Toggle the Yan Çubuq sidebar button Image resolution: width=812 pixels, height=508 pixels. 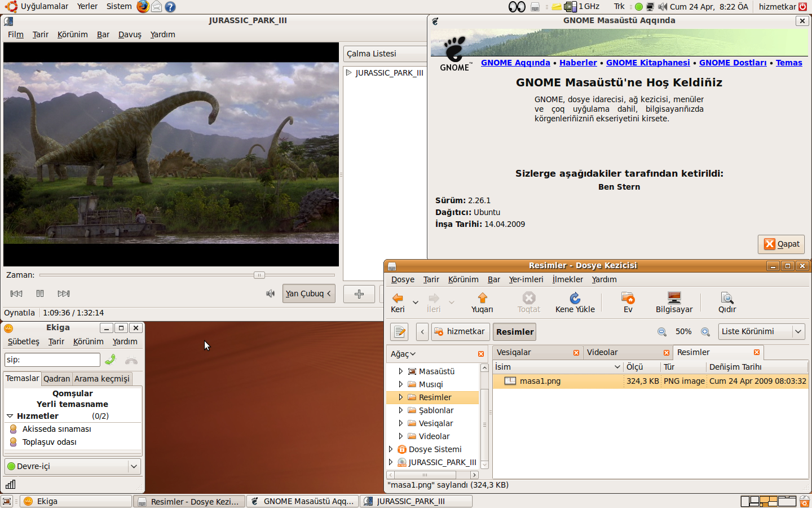tap(308, 294)
